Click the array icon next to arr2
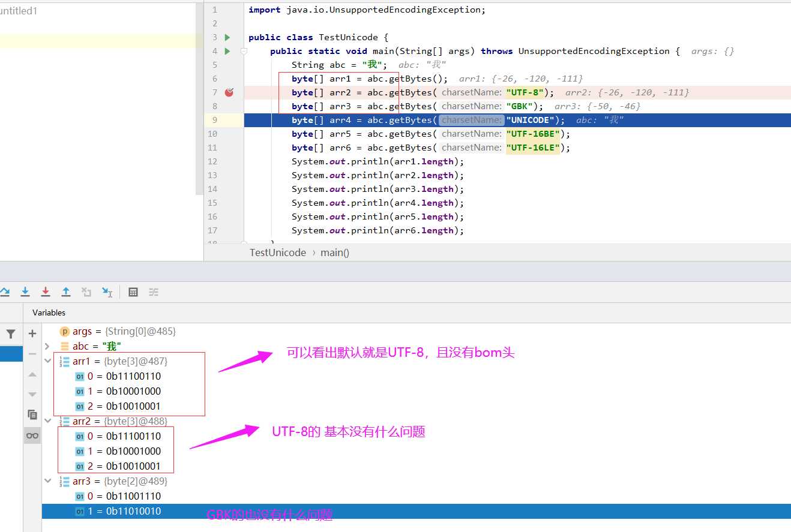Image resolution: width=791 pixels, height=532 pixels. tap(65, 421)
